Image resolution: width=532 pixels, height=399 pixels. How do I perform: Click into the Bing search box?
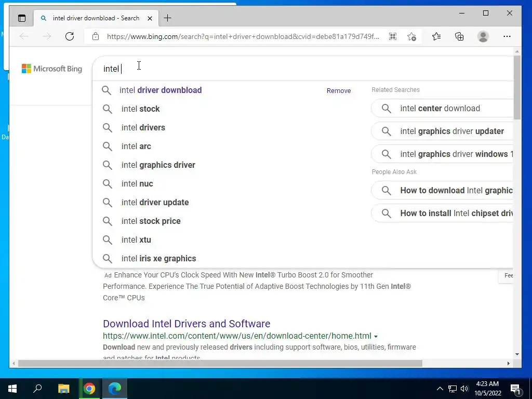point(302,69)
